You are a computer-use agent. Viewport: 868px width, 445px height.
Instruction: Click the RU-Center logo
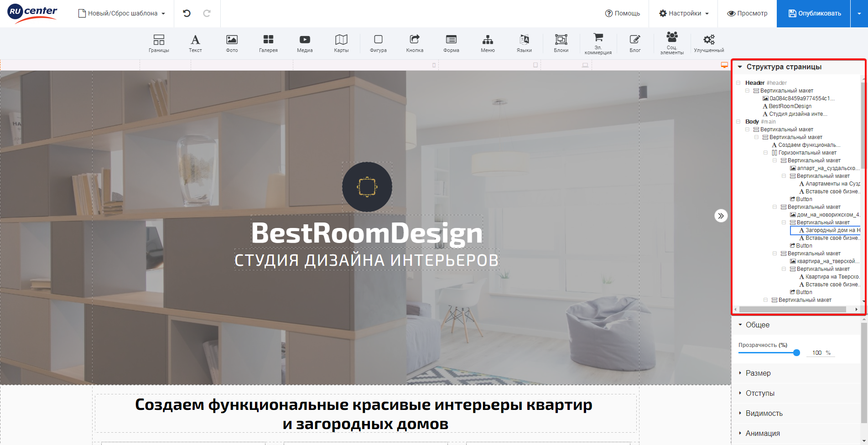pos(32,13)
